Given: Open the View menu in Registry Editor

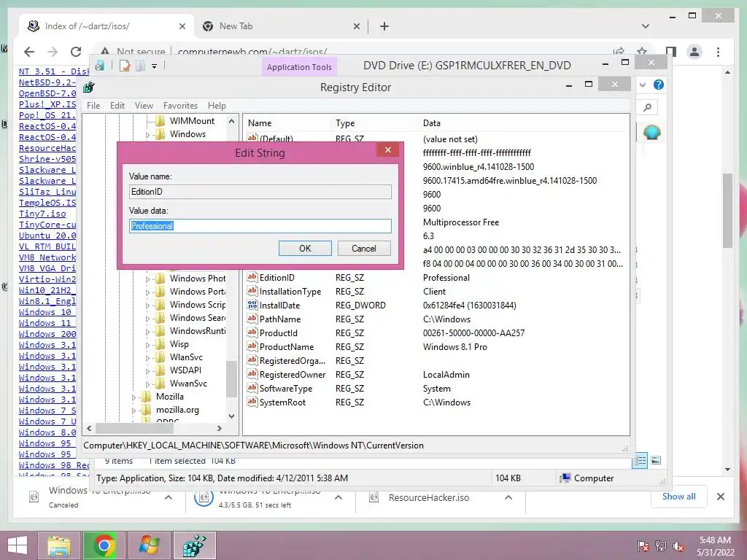Looking at the screenshot, I should coord(144,106).
